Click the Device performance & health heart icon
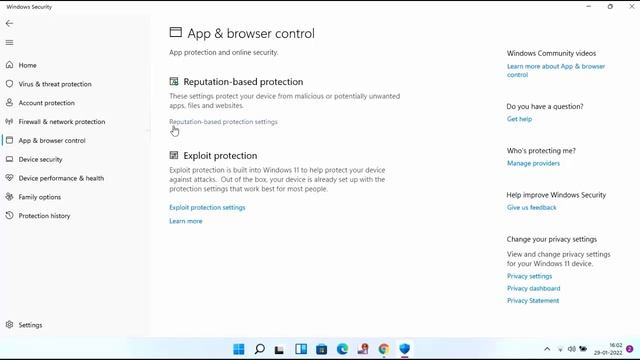This screenshot has height=360, width=640. (x=9, y=178)
